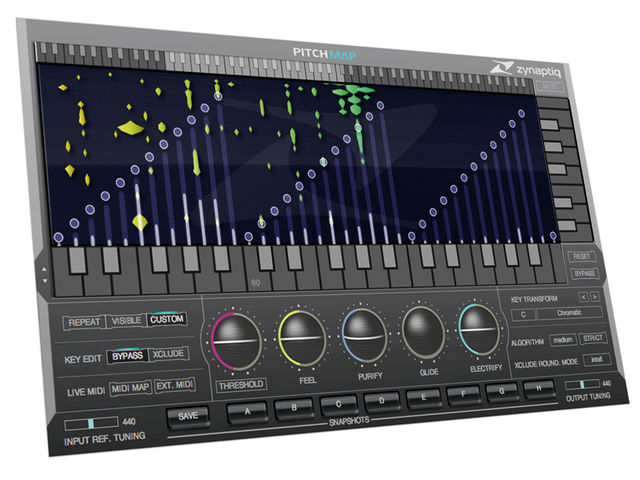Step Key Transform to the next preset arrow
640x480 pixels.
coord(595,296)
